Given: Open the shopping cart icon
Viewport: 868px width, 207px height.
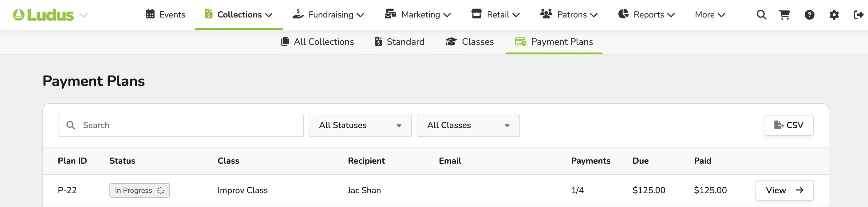Looking at the screenshot, I should click(x=784, y=15).
